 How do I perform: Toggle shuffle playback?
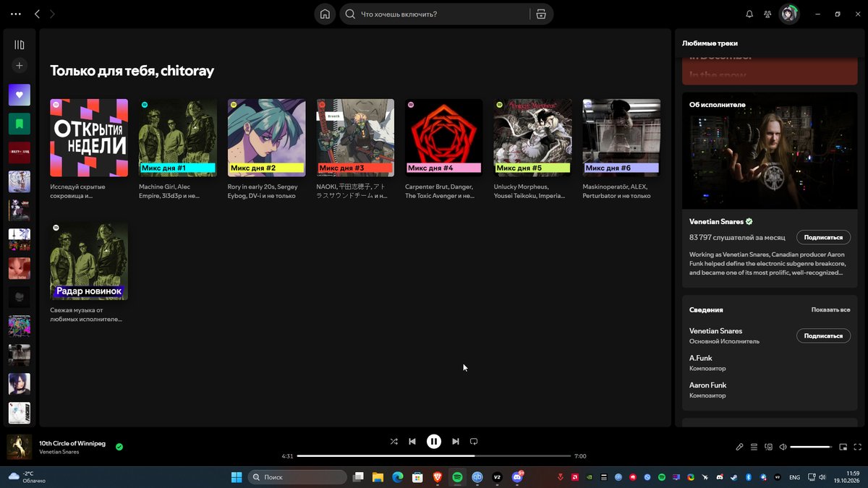[x=393, y=441]
